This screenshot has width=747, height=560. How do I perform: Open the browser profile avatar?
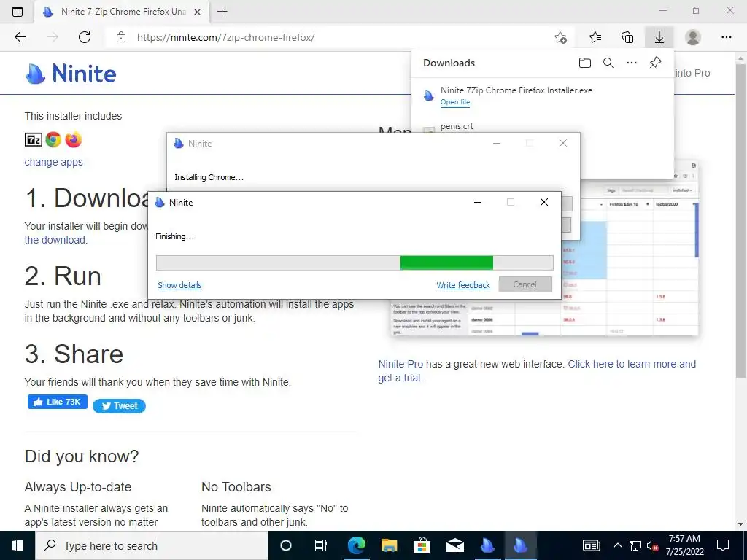point(693,37)
